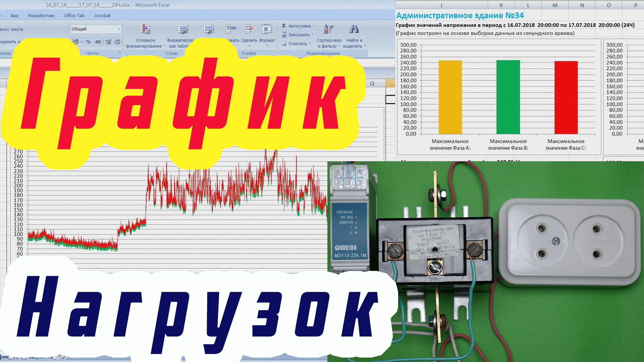Open the Условное форматирование gallery
This screenshot has height=362, width=644.
[145, 29]
